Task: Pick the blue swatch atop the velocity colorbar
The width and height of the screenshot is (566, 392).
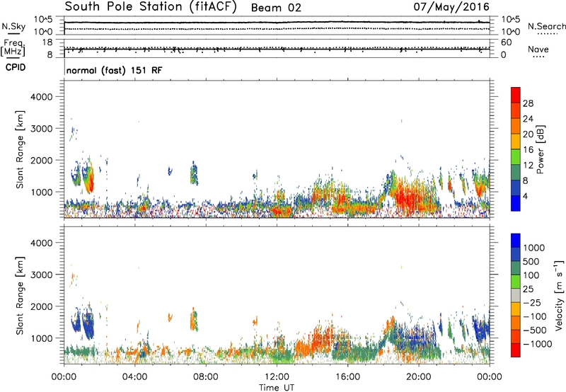Action: coord(516,241)
